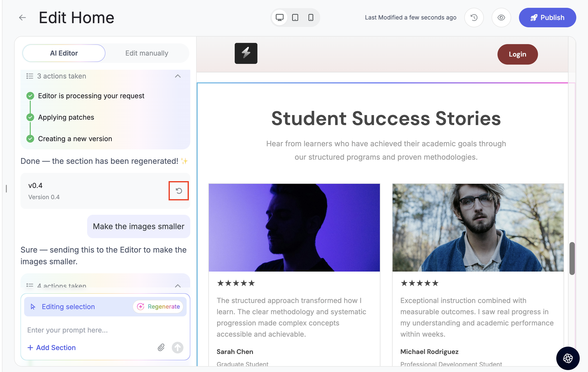588x372 pixels.
Task: Collapse the 4 actions taken list
Action: tap(178, 285)
